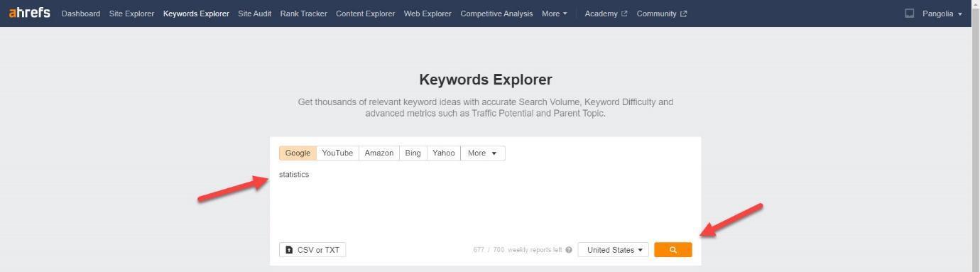980x272 pixels.
Task: Expand More search engines dropdown
Action: (483, 153)
